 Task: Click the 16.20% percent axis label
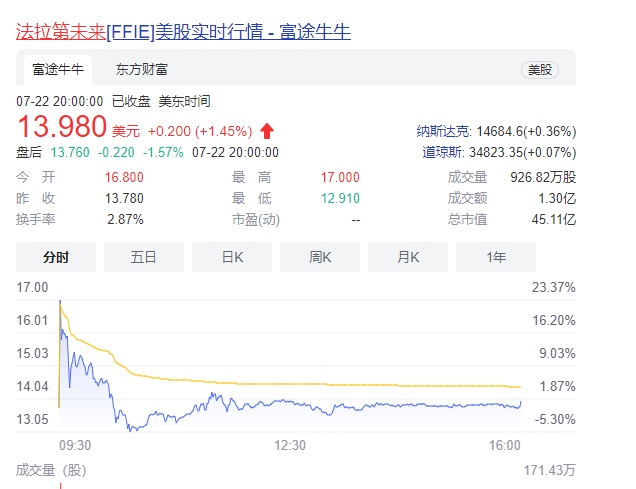point(554,320)
